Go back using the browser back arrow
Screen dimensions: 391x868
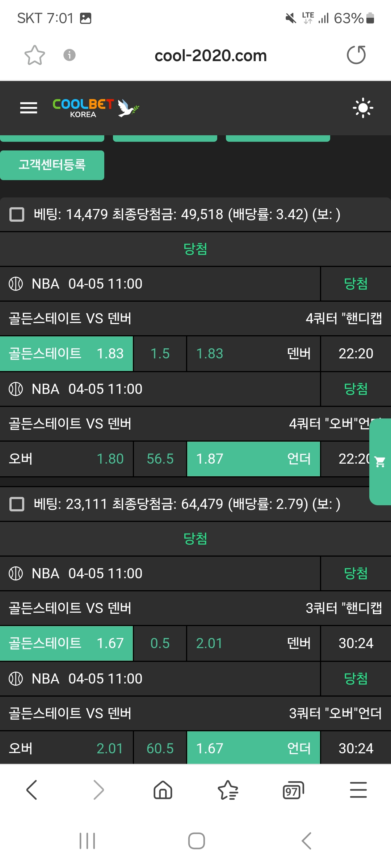[32, 790]
